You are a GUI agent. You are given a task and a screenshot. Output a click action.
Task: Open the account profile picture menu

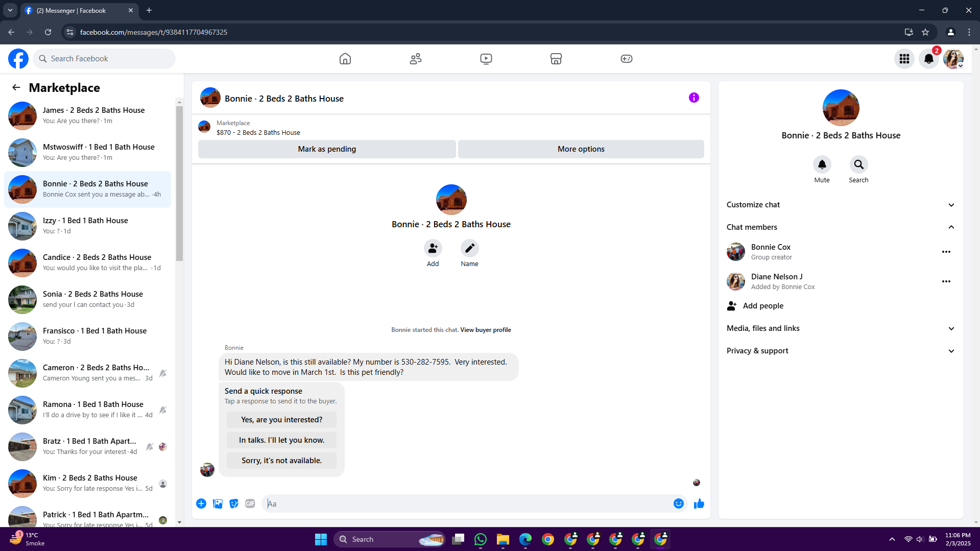(953, 59)
